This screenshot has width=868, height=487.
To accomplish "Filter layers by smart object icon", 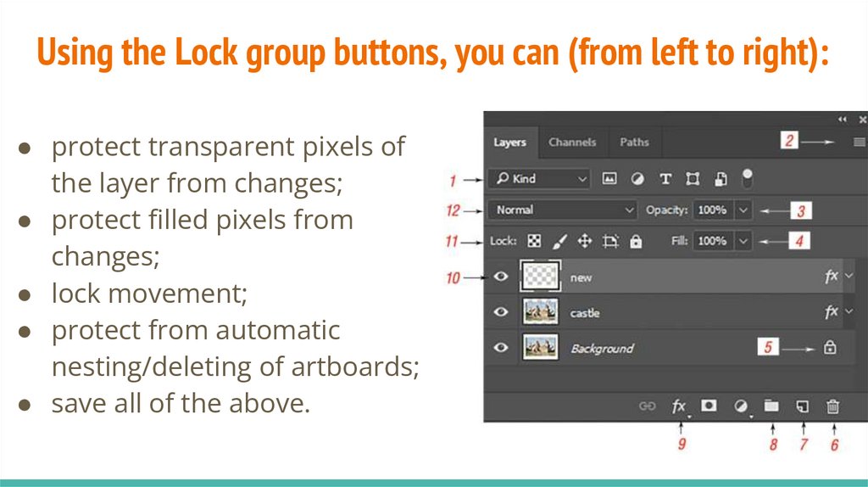I will [721, 178].
